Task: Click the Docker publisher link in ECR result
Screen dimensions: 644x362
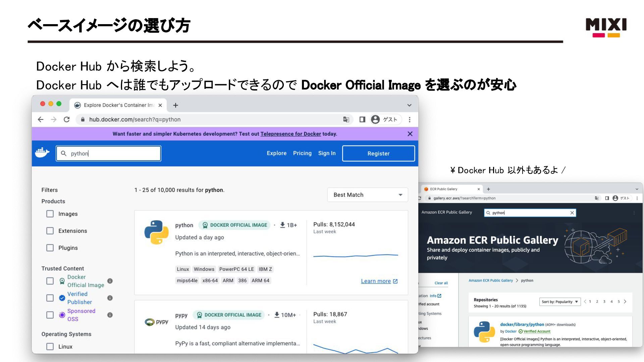Action: [x=511, y=331]
